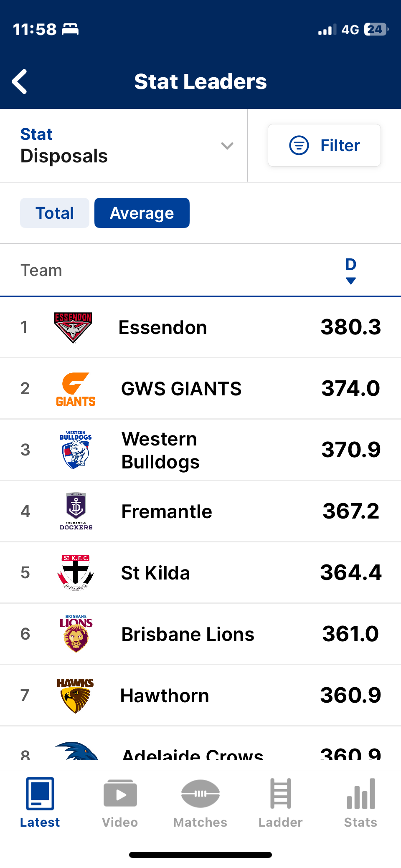Select the St Kilda row

[200, 573]
